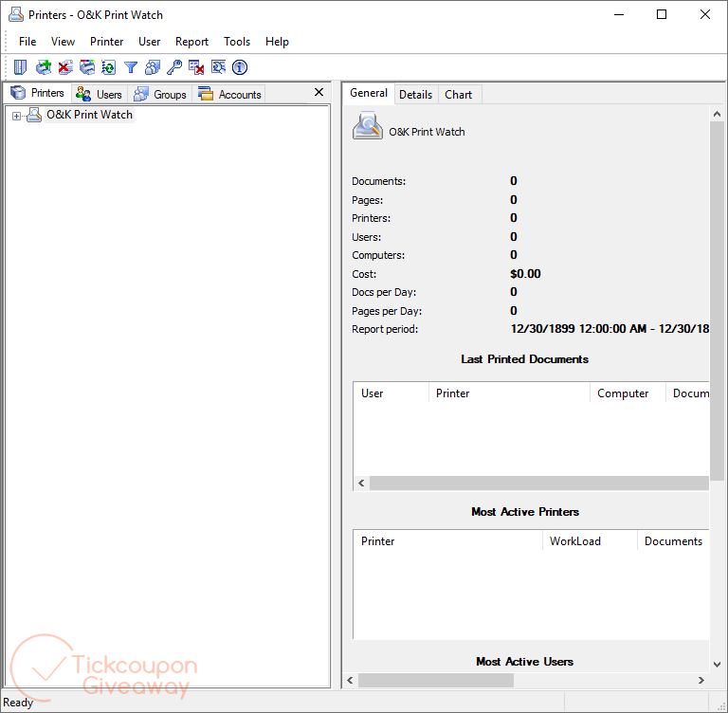Click the panel layout toolbar icon
The width and height of the screenshot is (728, 713).
(x=20, y=67)
